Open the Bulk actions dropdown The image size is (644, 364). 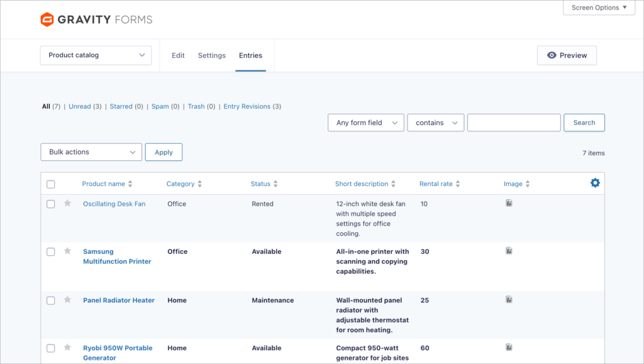(x=91, y=152)
